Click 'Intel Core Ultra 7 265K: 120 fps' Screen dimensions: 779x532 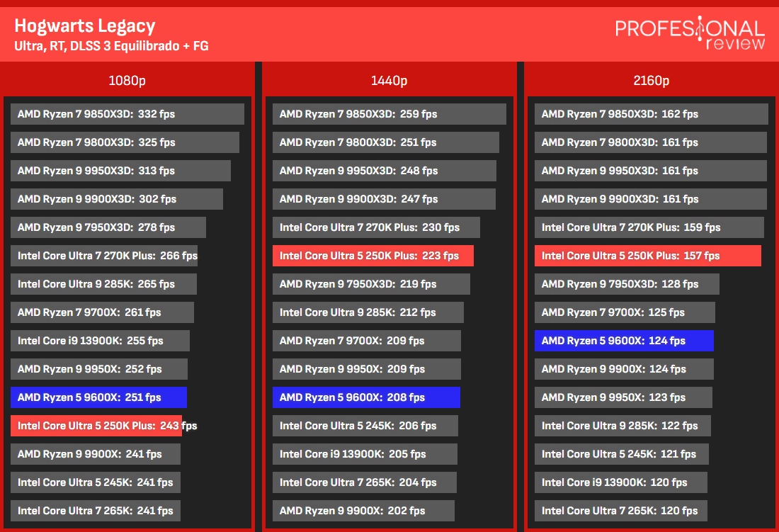click(x=621, y=511)
